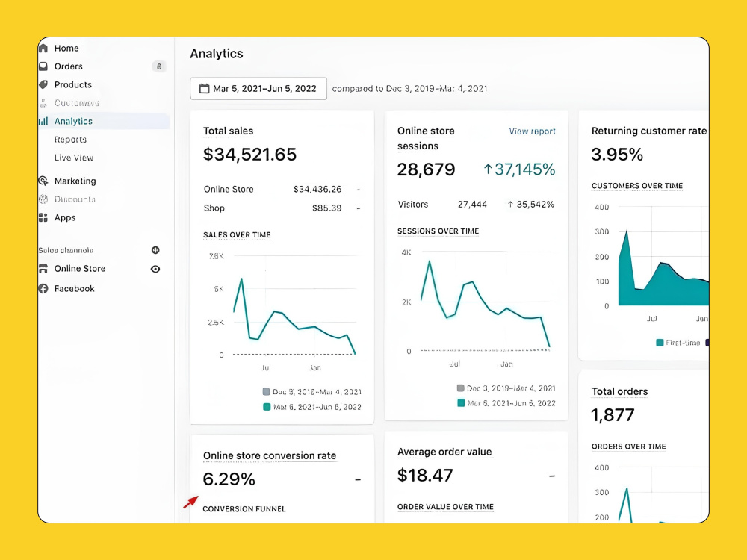Click the Discounts badge icon
The height and width of the screenshot is (560, 747).
point(43,199)
